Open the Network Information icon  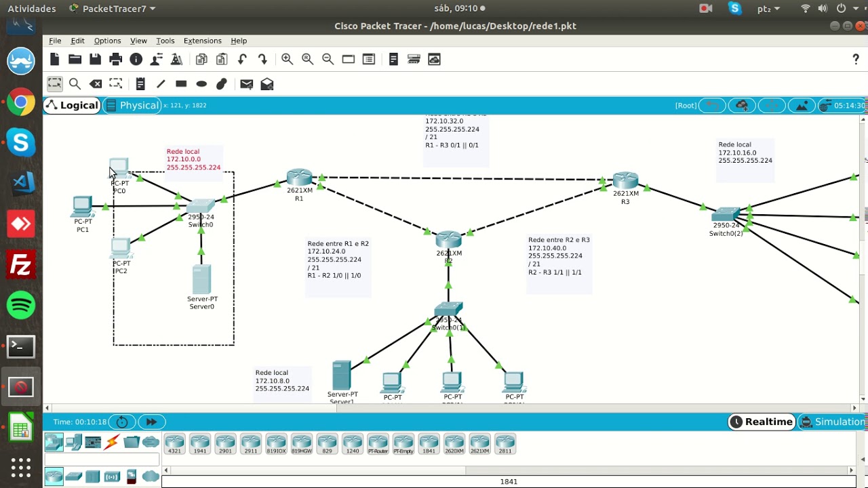136,60
